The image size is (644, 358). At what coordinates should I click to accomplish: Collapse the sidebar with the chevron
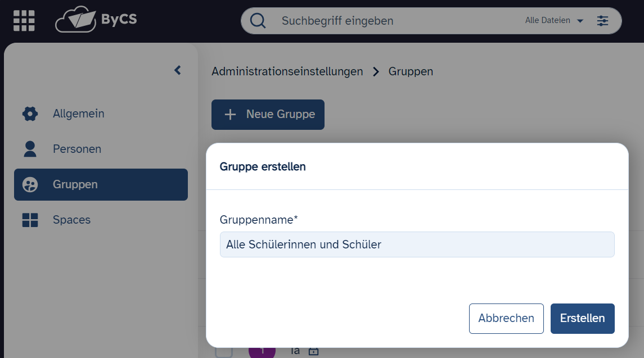click(x=177, y=70)
